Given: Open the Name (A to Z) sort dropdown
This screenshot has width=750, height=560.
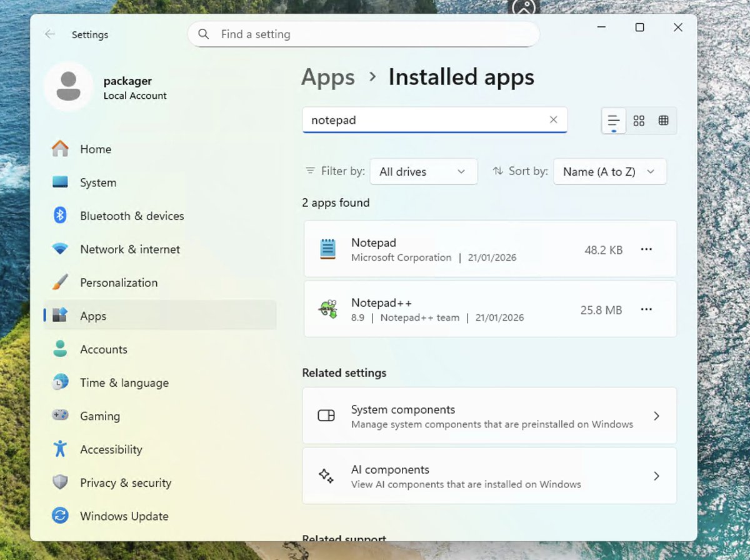Looking at the screenshot, I should click(610, 171).
